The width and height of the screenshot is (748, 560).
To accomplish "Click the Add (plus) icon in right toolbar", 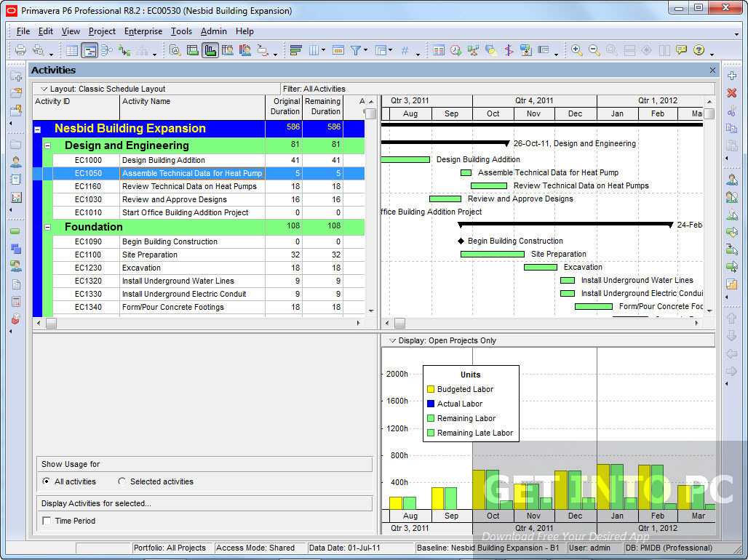I will click(x=732, y=76).
